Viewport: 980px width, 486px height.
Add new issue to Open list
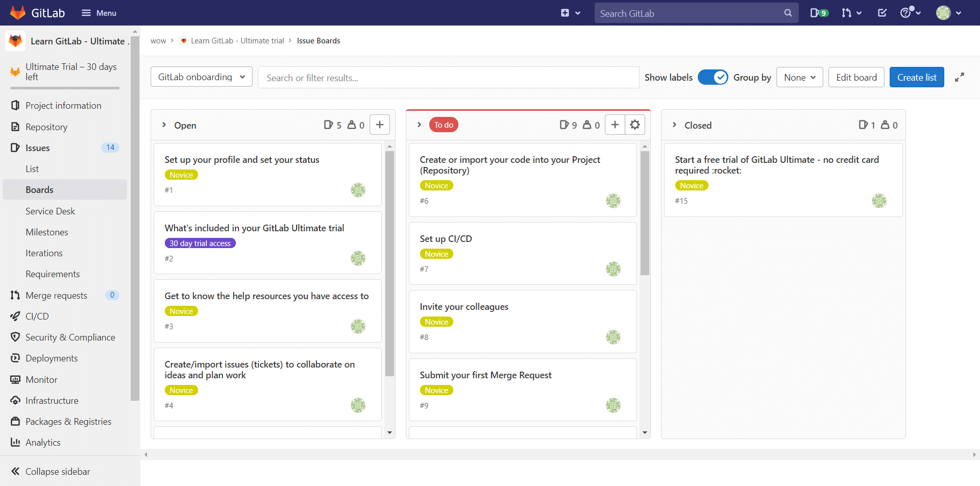point(380,125)
